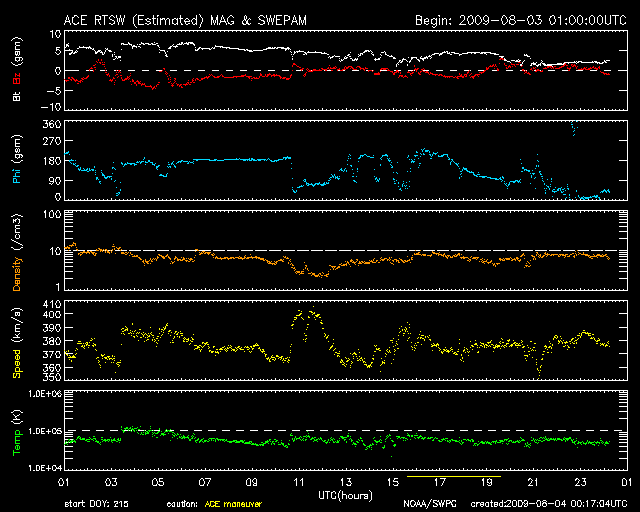
Task: Click the "390" tick on the Speed axis
Action: tap(52, 328)
